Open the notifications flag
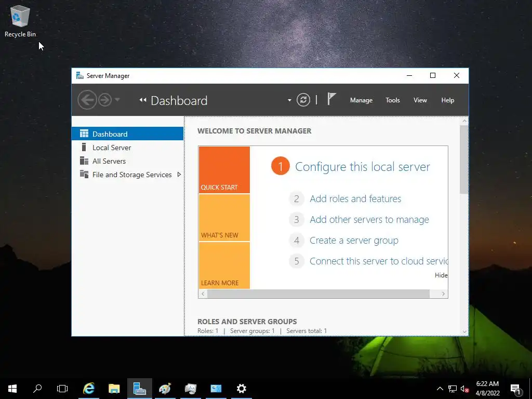The height and width of the screenshot is (399, 532). tap(331, 99)
